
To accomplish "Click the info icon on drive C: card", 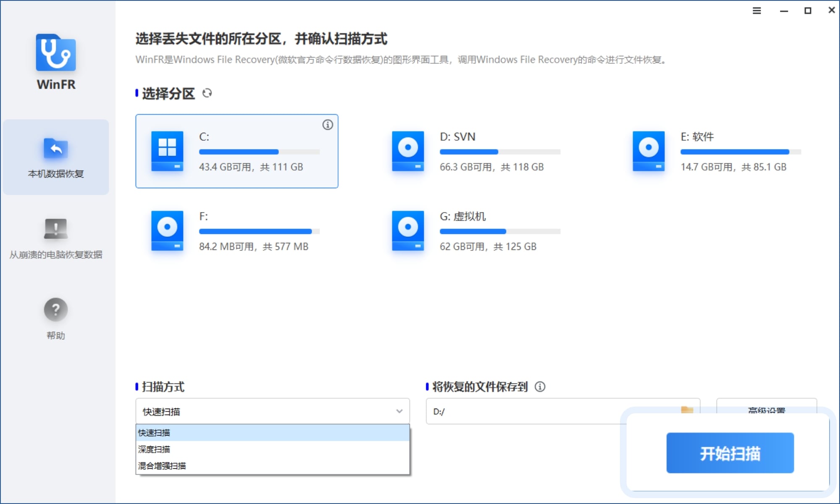I will (x=328, y=124).
